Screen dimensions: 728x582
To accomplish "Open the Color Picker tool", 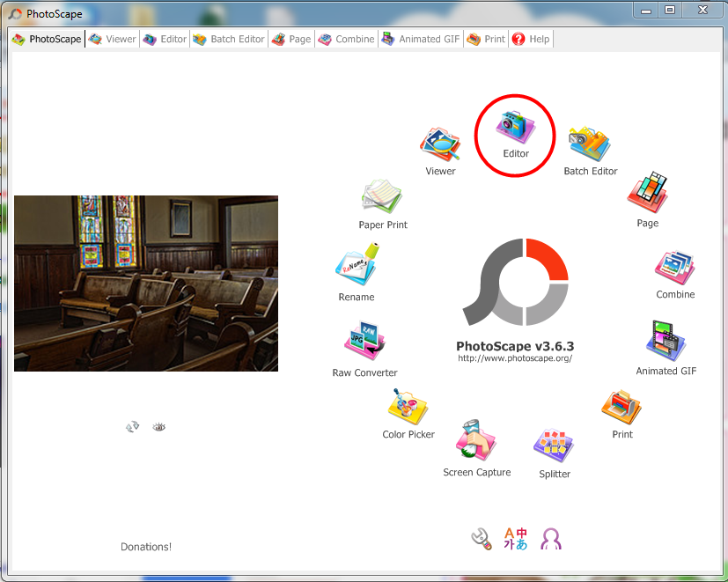I will [x=408, y=408].
